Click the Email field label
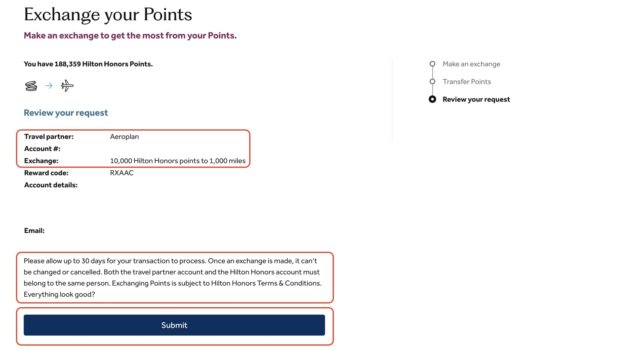The height and width of the screenshot is (350, 644). [34, 230]
